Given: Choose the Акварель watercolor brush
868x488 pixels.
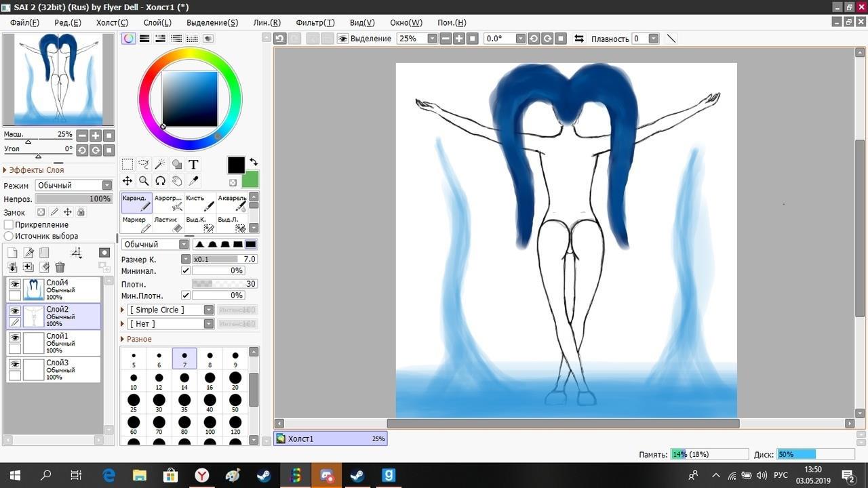Looking at the screenshot, I should pos(233,203).
